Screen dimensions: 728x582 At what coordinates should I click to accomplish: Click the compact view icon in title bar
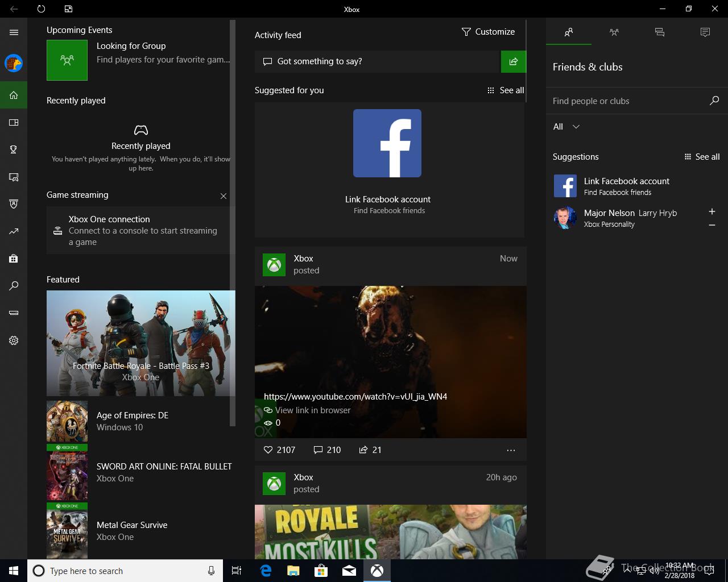point(68,9)
